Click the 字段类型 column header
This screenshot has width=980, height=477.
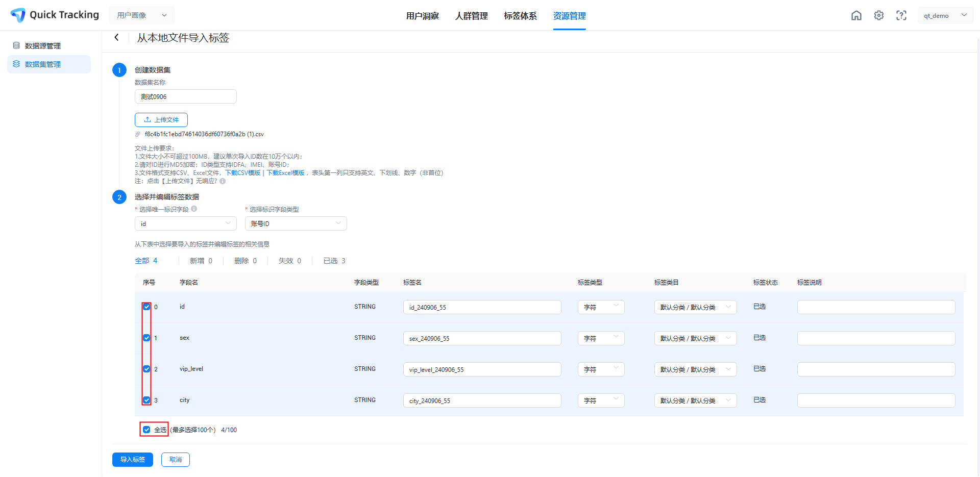tap(366, 282)
